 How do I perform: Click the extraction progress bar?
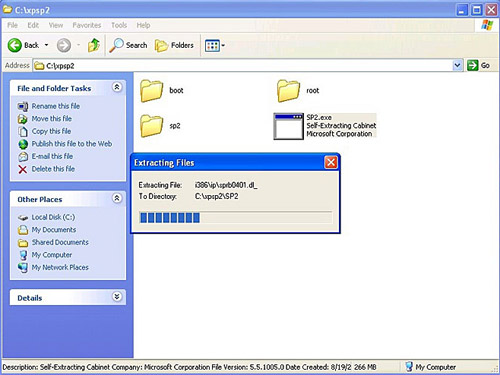[x=236, y=218]
